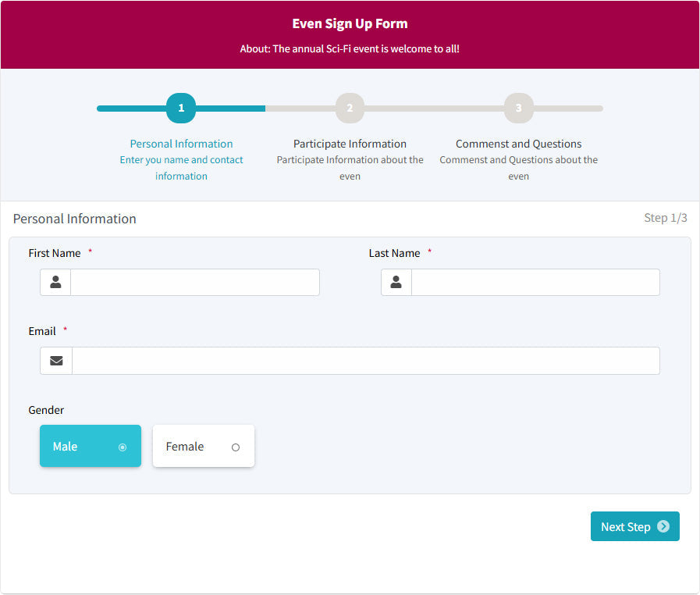Open the Commenst and Questions step
Image resolution: width=700 pixels, height=595 pixels.
pos(518,144)
